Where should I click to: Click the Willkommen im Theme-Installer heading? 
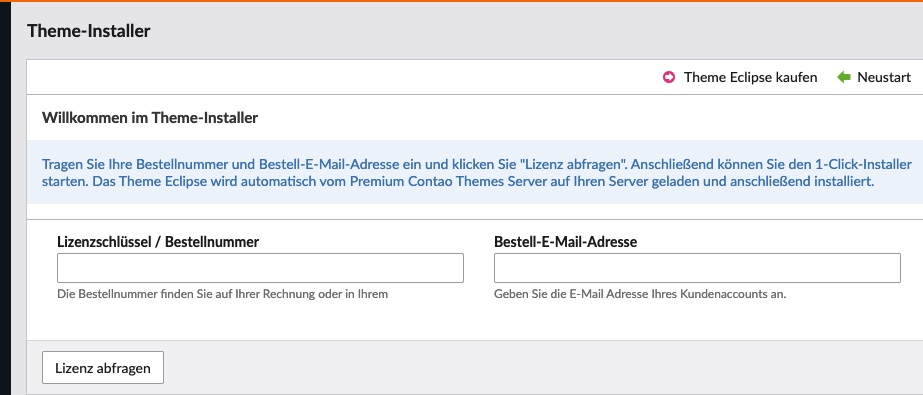(x=150, y=118)
